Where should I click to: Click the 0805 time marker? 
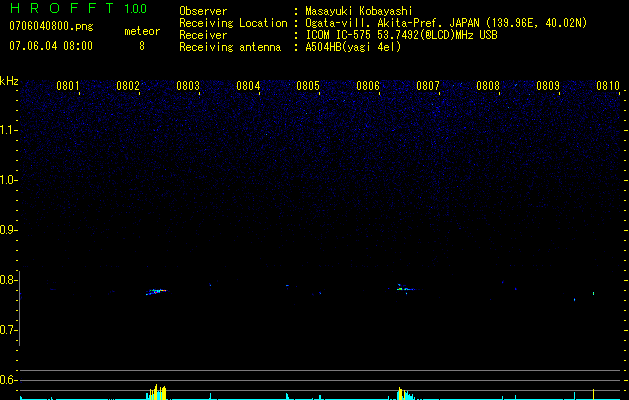(x=308, y=85)
